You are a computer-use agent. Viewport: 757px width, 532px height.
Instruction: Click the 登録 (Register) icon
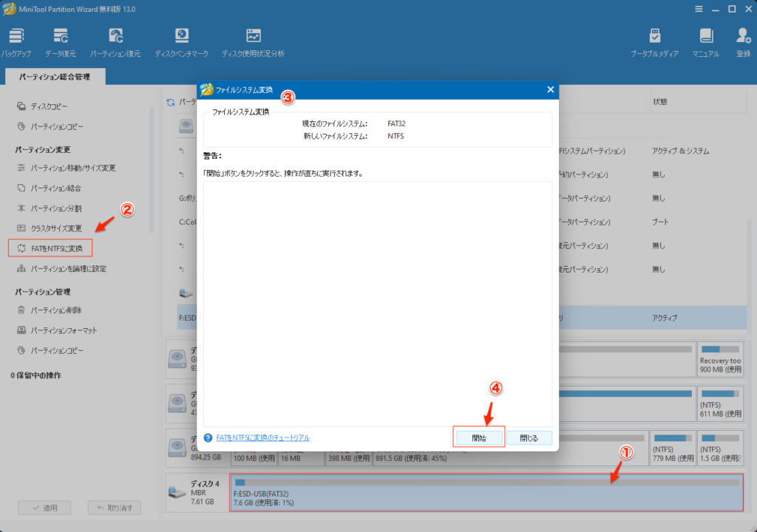click(x=743, y=43)
